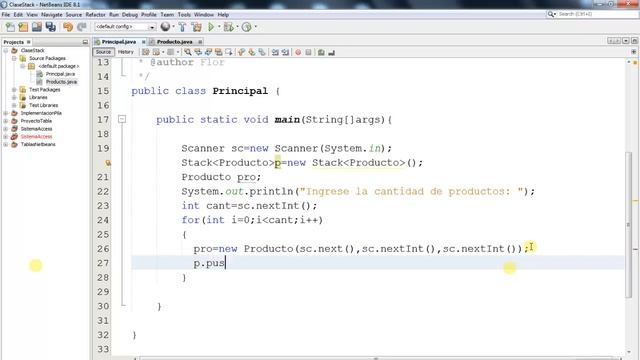Select the Principal.java editor tab
Viewport: 640px width, 360px height.
[119, 42]
